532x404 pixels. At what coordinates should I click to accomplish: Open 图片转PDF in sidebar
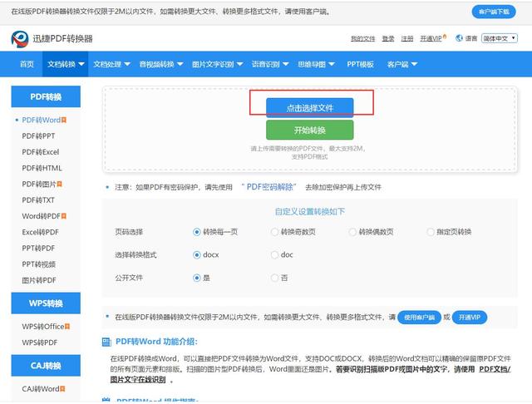[39, 280]
